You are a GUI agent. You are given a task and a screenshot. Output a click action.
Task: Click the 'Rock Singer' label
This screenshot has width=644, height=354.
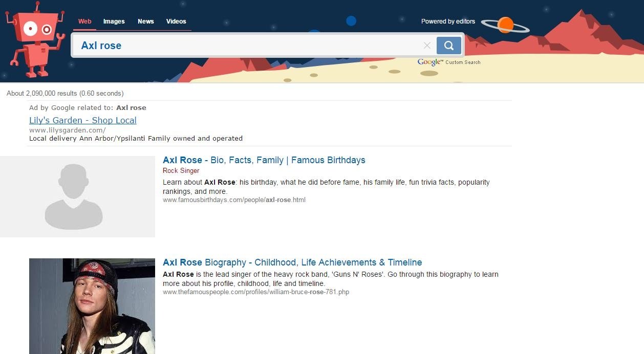pyautogui.click(x=181, y=171)
